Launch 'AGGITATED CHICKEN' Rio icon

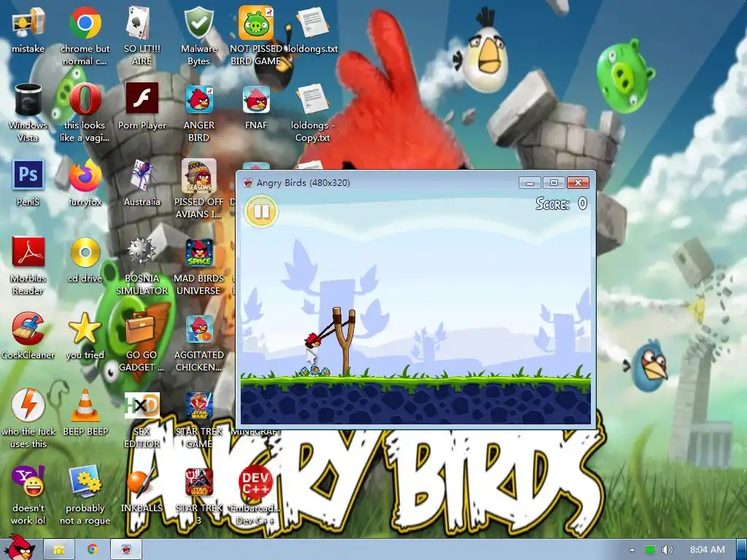[198, 329]
